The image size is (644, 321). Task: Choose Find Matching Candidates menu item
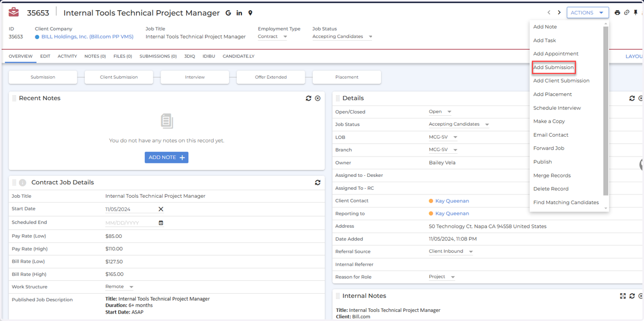point(566,203)
